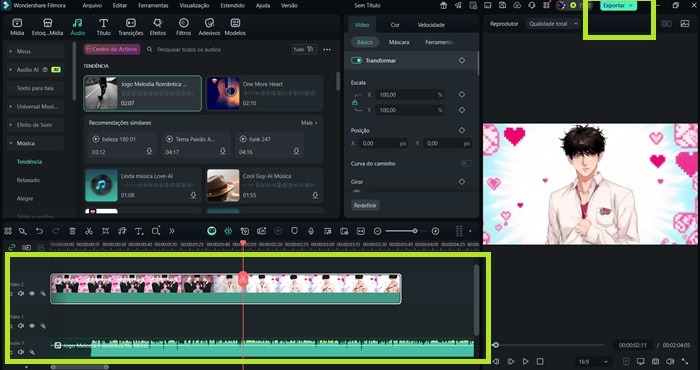Open the Tudo filter dropdown

304,49
